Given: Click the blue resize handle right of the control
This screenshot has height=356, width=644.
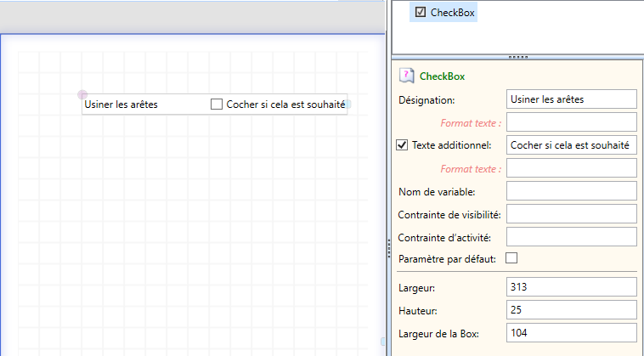Looking at the screenshot, I should coord(347,105).
